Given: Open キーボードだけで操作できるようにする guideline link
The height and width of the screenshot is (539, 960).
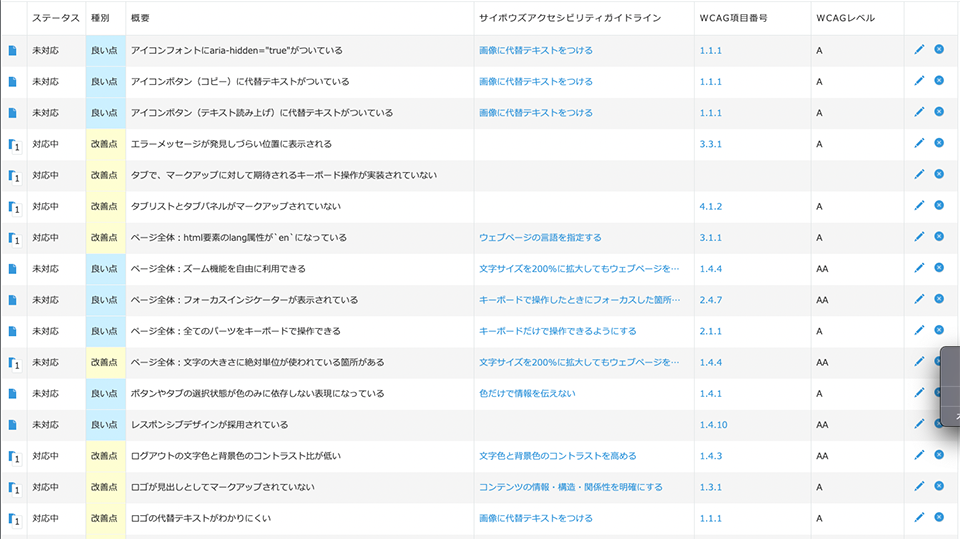Looking at the screenshot, I should tap(558, 331).
